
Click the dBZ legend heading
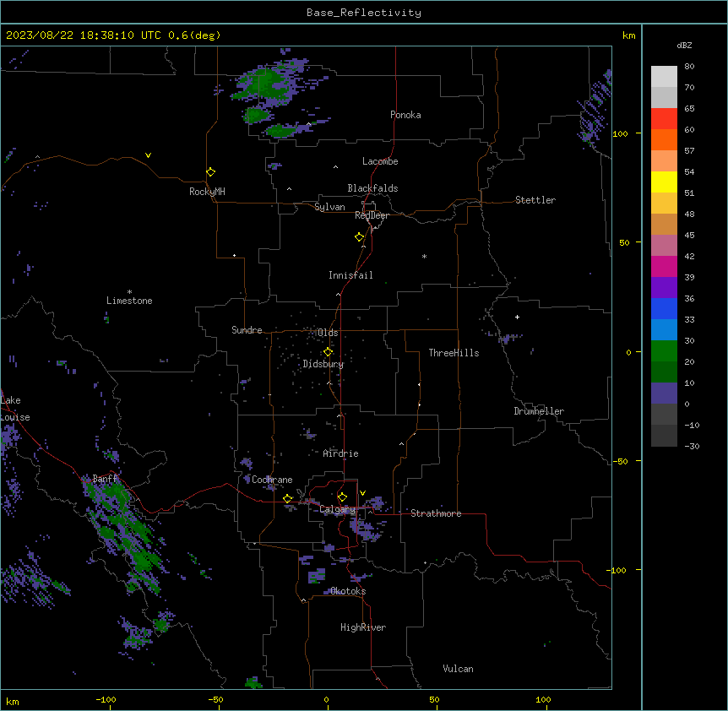point(684,45)
